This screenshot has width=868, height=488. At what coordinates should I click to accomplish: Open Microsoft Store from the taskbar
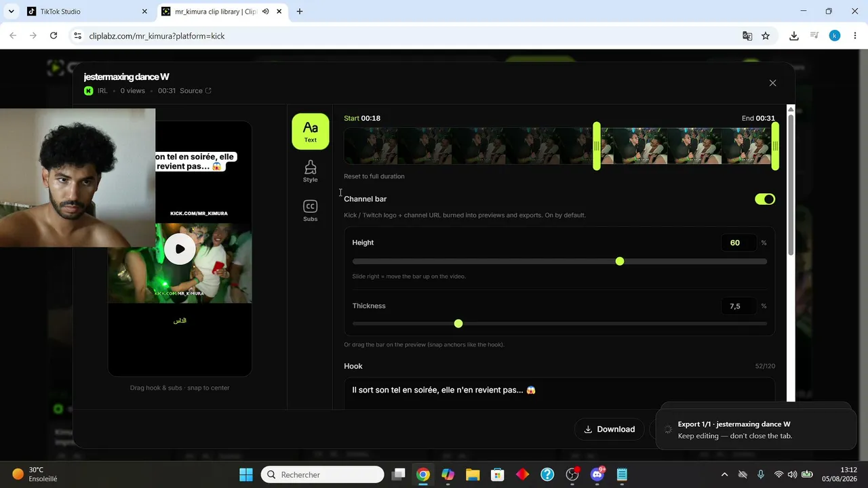click(x=497, y=474)
